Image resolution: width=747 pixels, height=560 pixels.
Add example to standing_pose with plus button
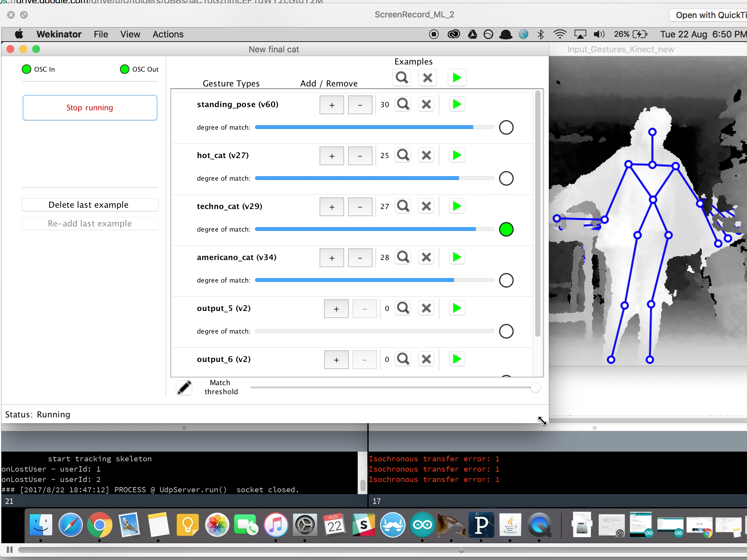[x=332, y=105]
